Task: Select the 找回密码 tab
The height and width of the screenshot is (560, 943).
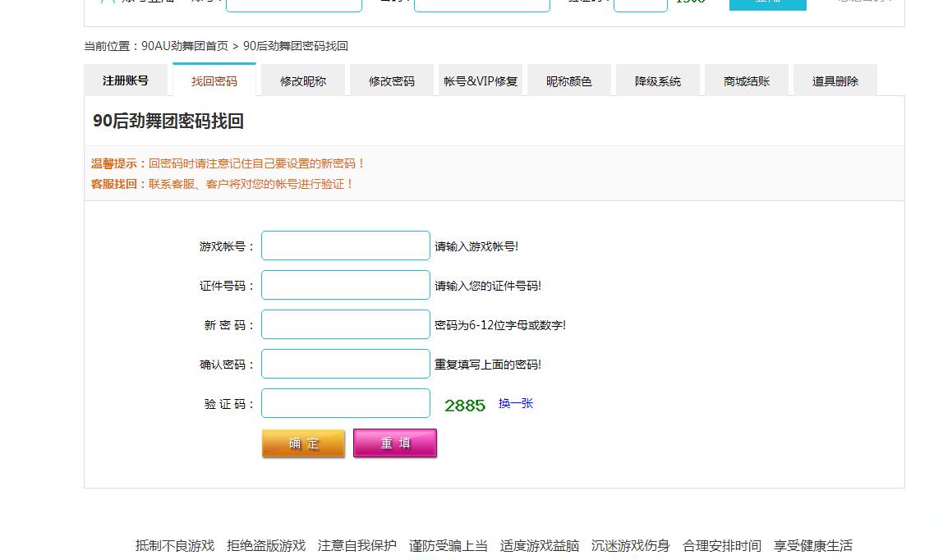Action: [x=214, y=80]
